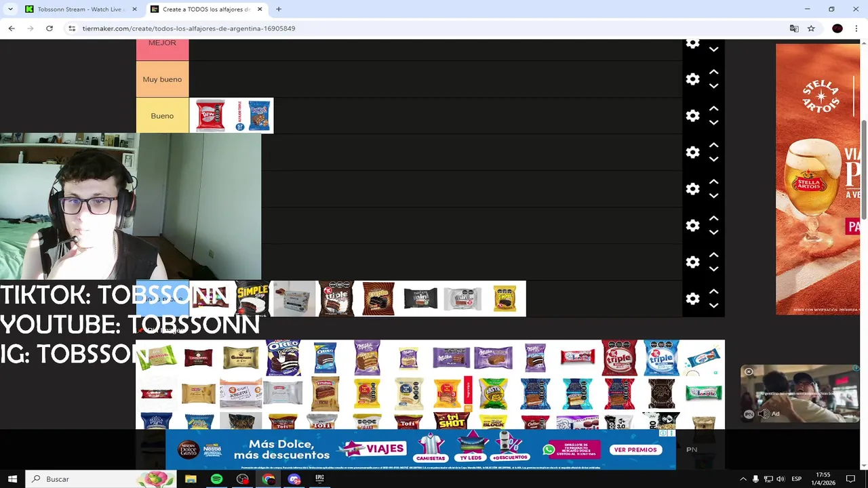Select the Bueno tier label
The image size is (868, 488).
162,116
